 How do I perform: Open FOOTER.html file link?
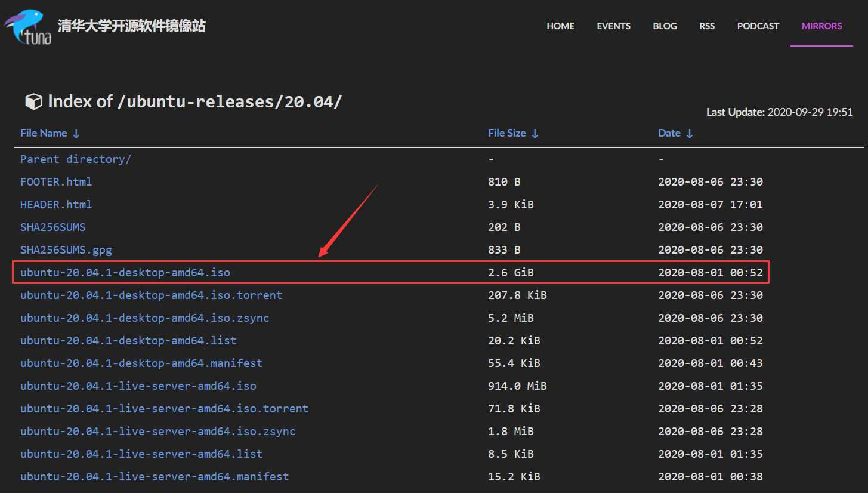(x=56, y=182)
